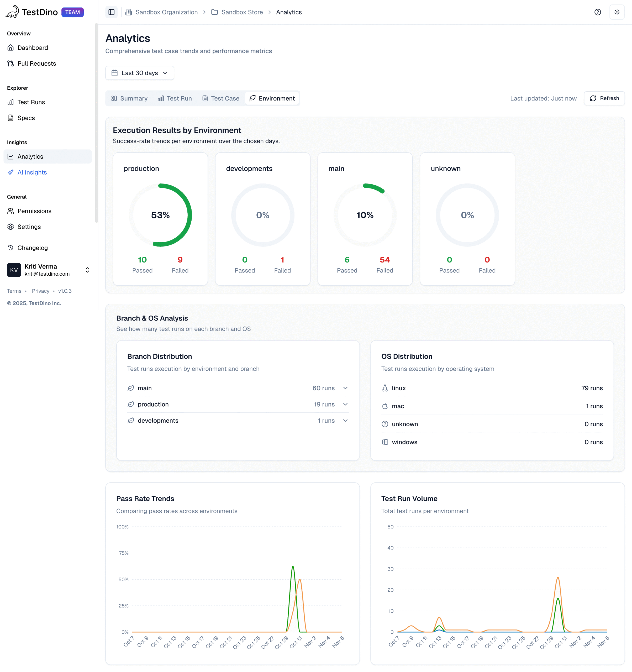Click the production 53% progress ring
Screen dimensions: 632x672
point(160,215)
